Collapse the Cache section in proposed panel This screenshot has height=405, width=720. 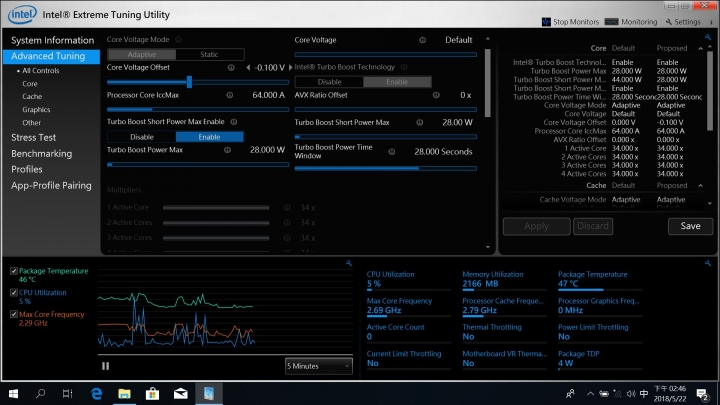(x=700, y=186)
